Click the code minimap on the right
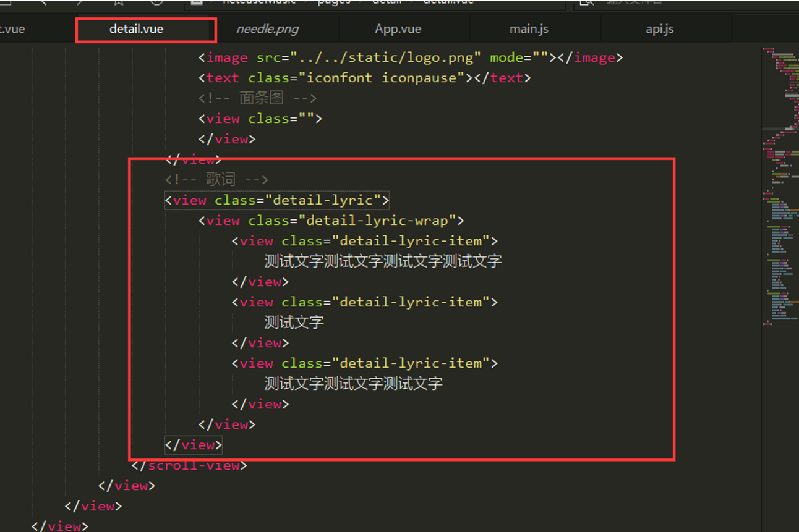Viewport: 799px width, 532px height. 780,185
